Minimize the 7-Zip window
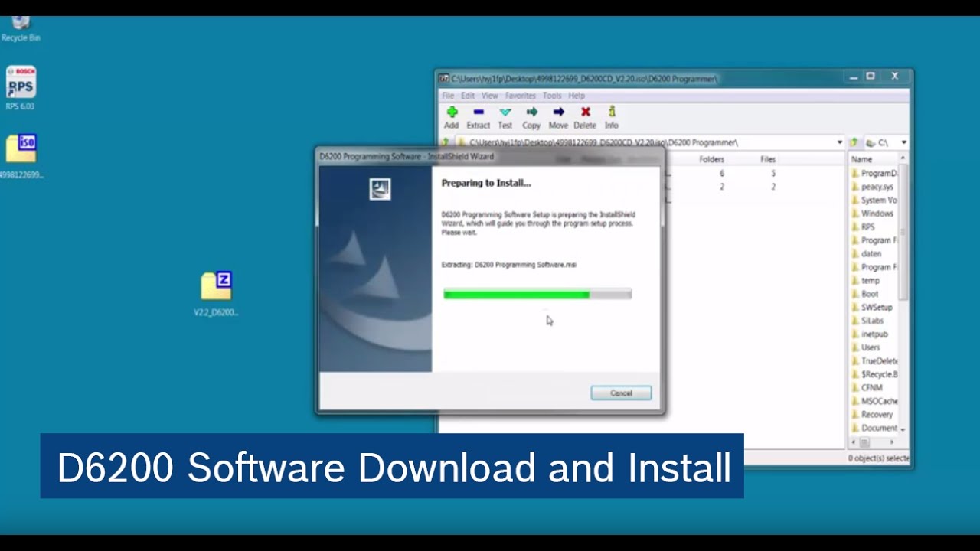The height and width of the screenshot is (551, 980). (x=854, y=77)
